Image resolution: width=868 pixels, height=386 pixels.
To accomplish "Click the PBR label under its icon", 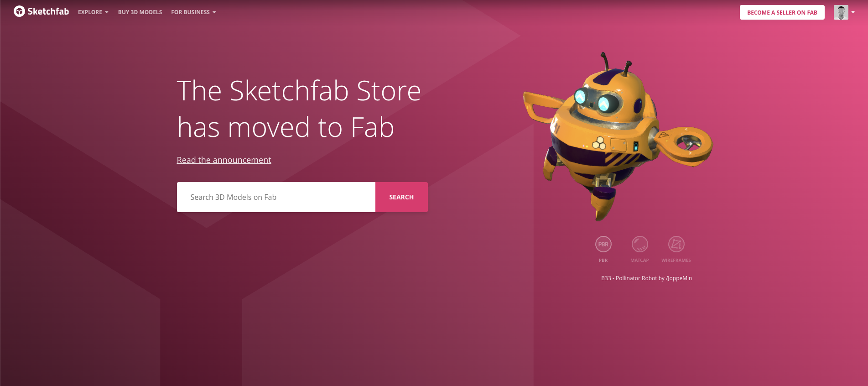I will point(603,261).
